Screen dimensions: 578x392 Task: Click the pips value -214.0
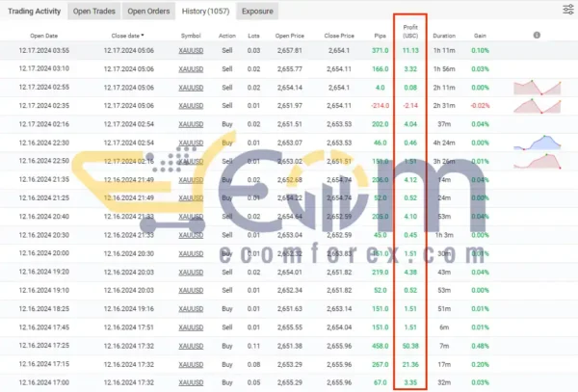click(381, 106)
